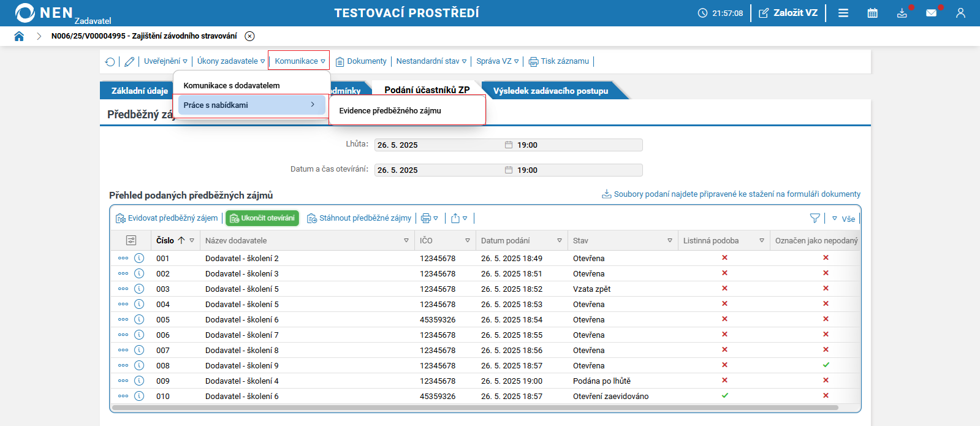Expand the Úkony zadavatele dropdown
The image size is (980, 426).
coord(231,61)
